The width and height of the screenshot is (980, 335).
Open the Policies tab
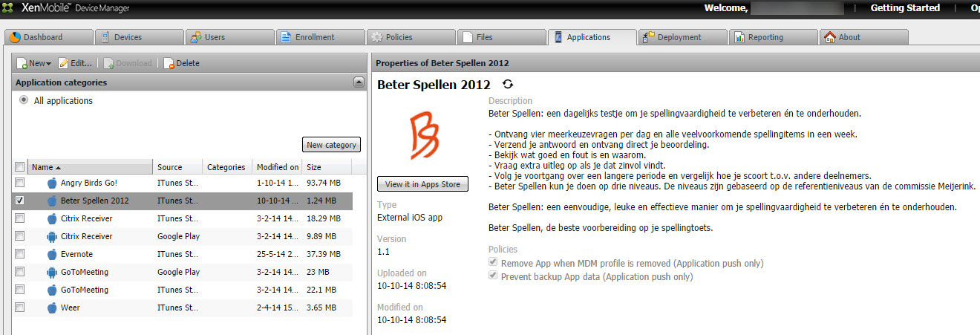[x=411, y=37]
